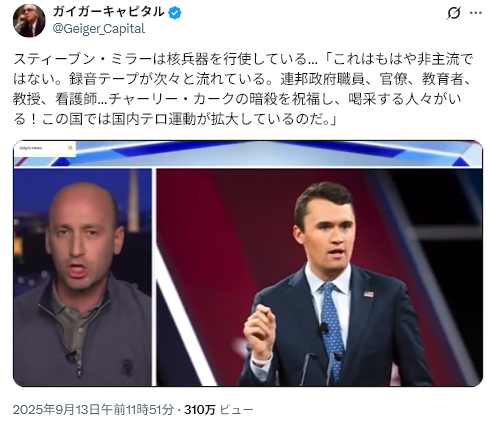The width and height of the screenshot is (490, 424).
Task: Click the last tweet line ending 拡大しているのだ。」
Action: pyautogui.click(x=175, y=119)
